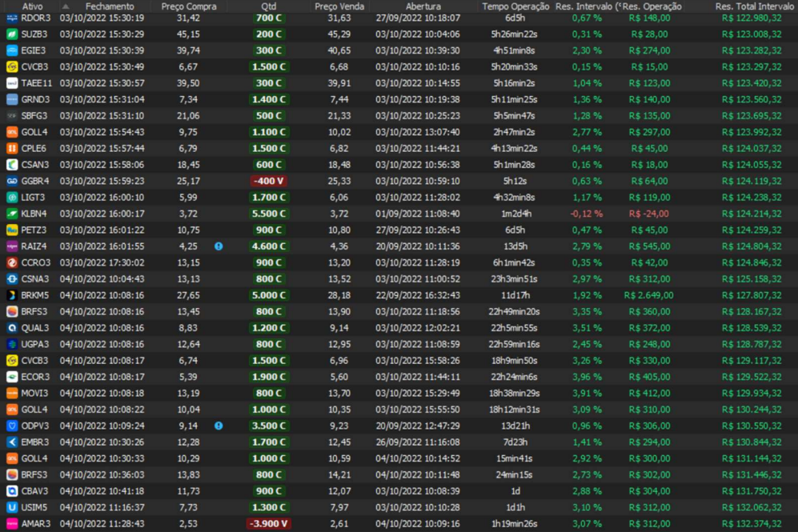Viewport: 798px width, 532px height.
Task: Click the red -400 V quantity badge
Action: coord(269,181)
